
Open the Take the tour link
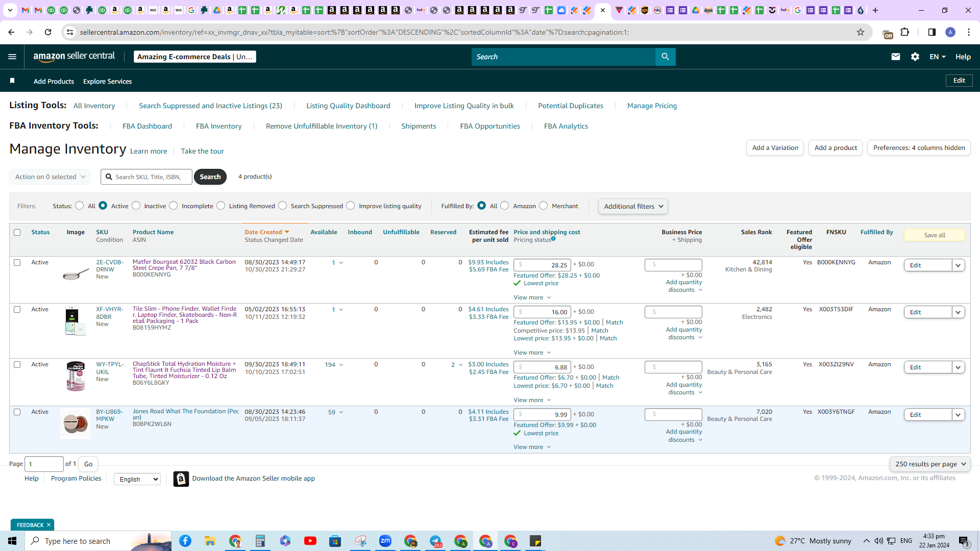coord(202,151)
